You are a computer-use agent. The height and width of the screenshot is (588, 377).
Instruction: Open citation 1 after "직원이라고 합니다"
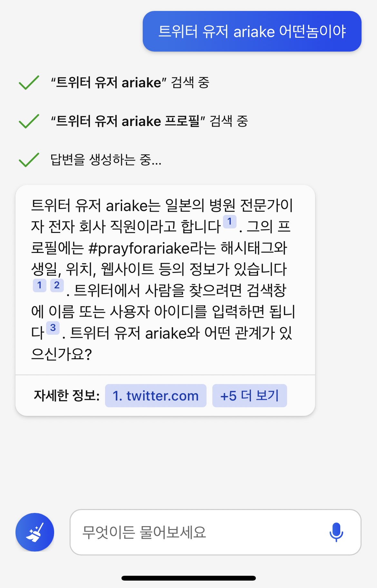pos(230,222)
